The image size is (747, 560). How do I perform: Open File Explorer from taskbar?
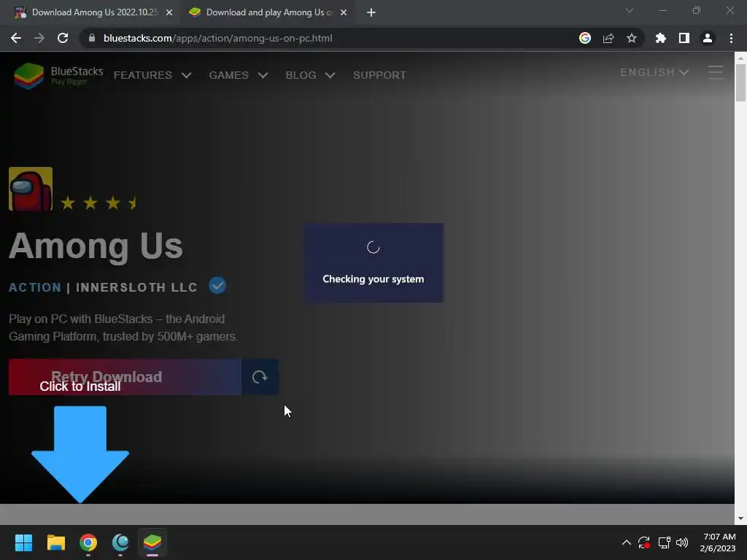(55, 542)
